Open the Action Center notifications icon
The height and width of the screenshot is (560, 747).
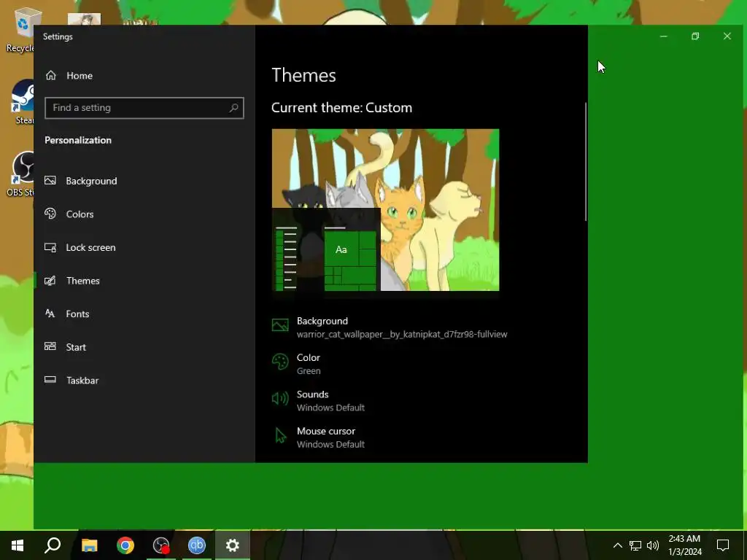click(723, 545)
